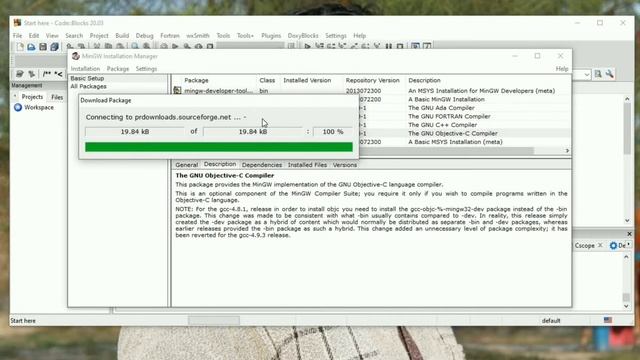Viewport: 640px width, 360px height.
Task: Select the Projects tab in Management panel
Action: tap(32, 97)
